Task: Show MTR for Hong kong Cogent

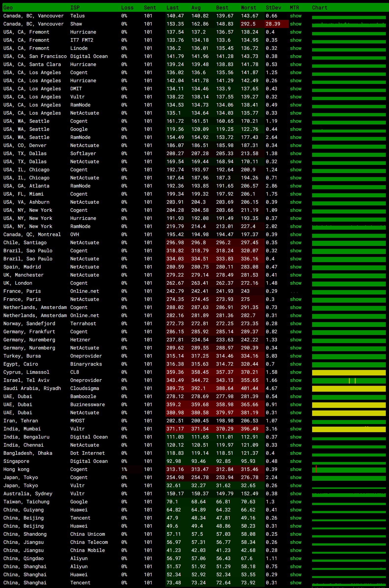Action: coord(295,469)
